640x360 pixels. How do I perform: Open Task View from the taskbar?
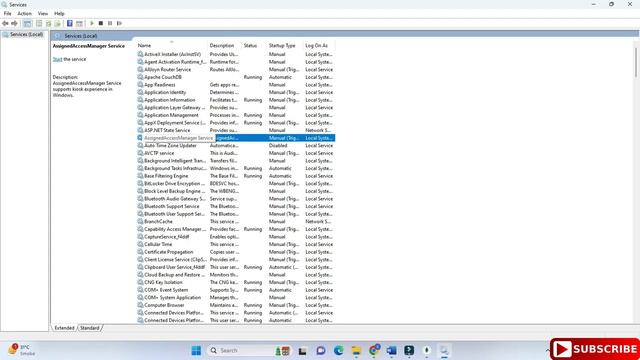pyautogui.click(x=302, y=350)
